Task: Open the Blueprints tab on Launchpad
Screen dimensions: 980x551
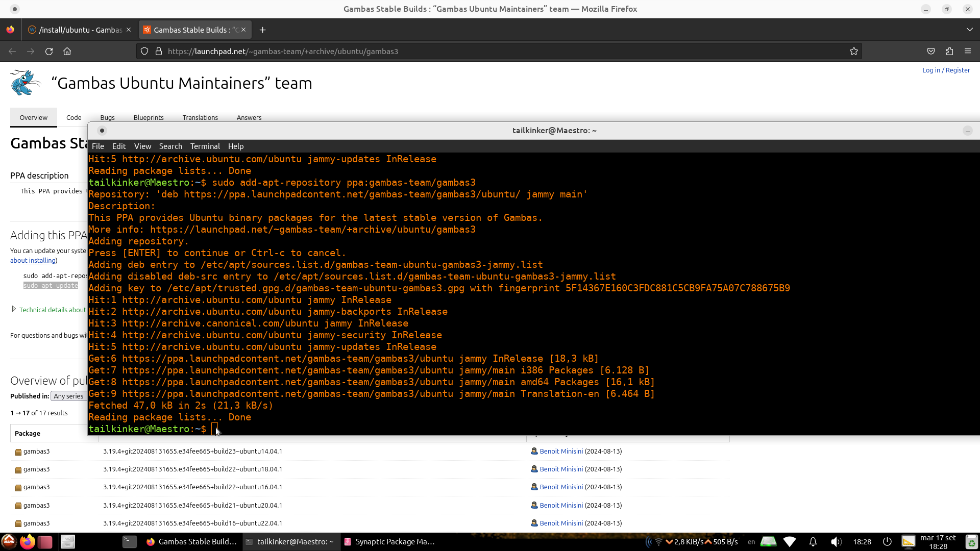Action: 149,117
